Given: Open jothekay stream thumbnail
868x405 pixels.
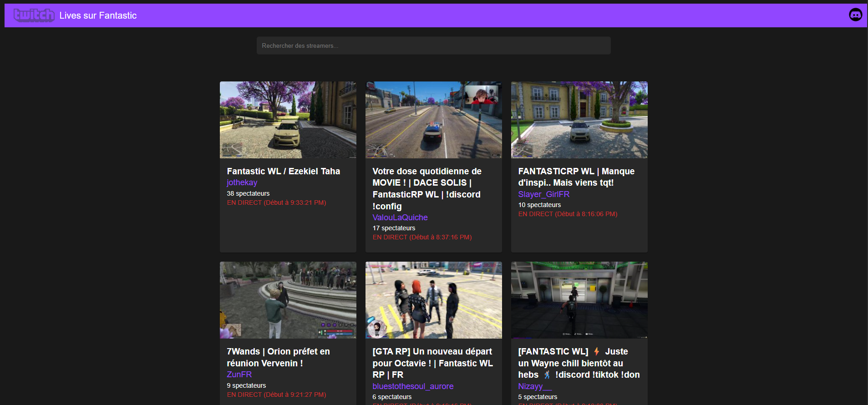Looking at the screenshot, I should coord(288,120).
